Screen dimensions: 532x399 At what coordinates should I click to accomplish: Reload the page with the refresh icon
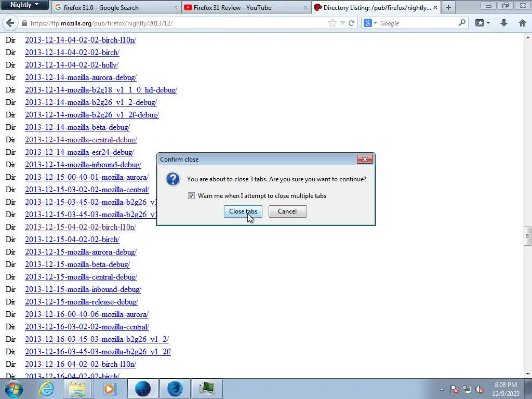tap(352, 23)
